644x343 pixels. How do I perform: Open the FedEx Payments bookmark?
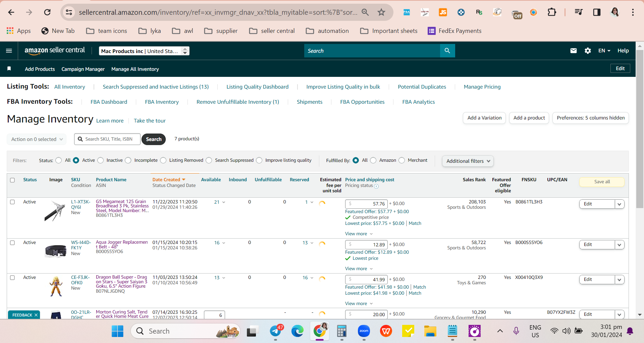(x=454, y=31)
